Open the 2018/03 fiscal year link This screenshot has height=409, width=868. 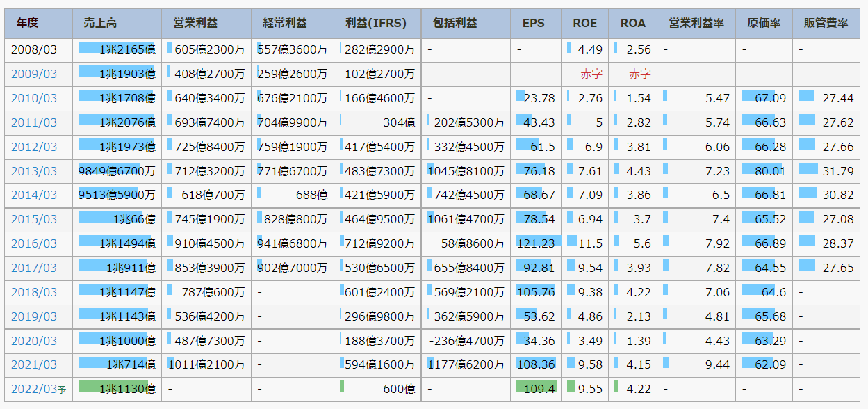pos(34,292)
